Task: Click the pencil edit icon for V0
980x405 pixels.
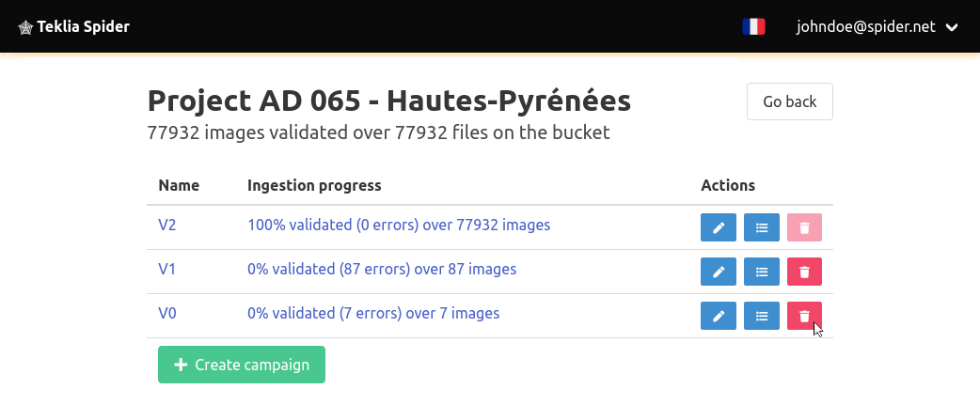Action: 719,316
